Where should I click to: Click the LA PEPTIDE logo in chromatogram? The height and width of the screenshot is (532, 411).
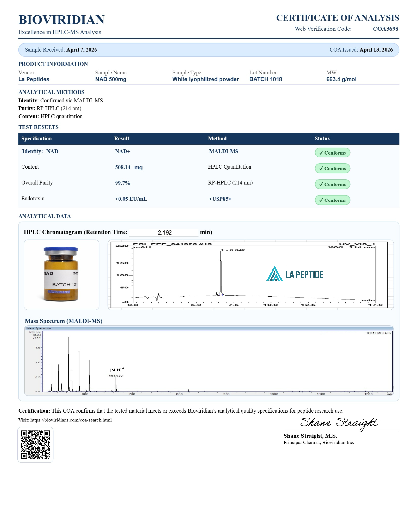pyautogui.click(x=295, y=274)
